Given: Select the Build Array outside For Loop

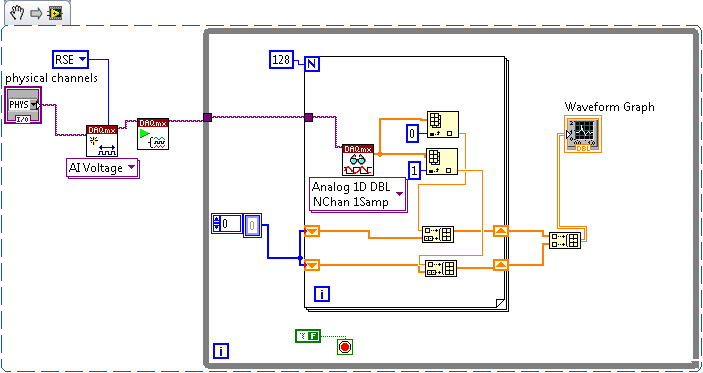Looking at the screenshot, I should coord(565,240).
